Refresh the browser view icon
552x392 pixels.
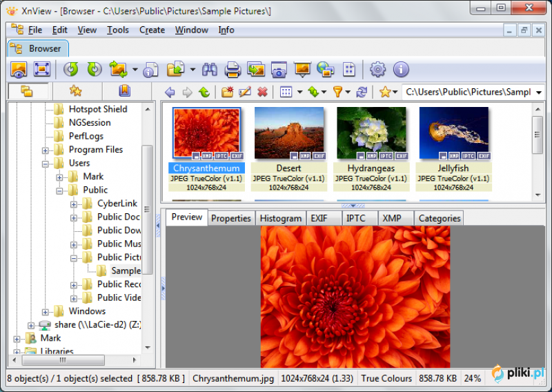pos(362,92)
